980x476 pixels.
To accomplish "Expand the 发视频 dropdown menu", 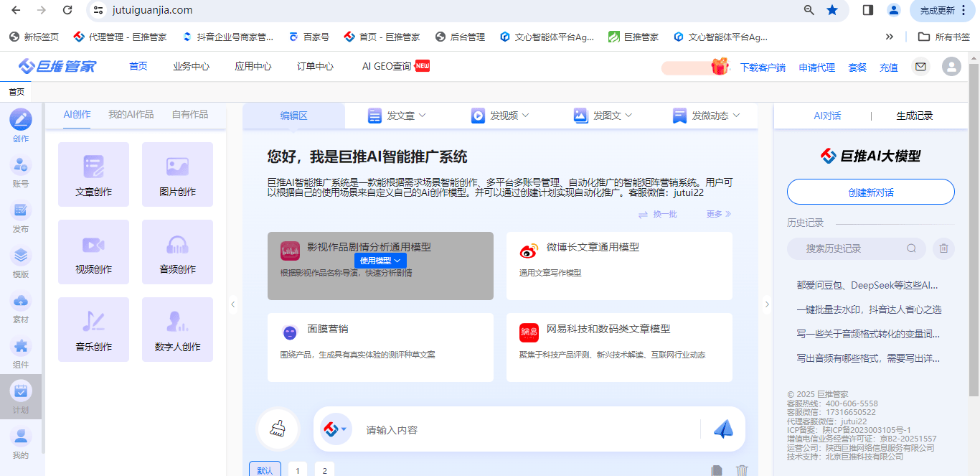I will (500, 116).
